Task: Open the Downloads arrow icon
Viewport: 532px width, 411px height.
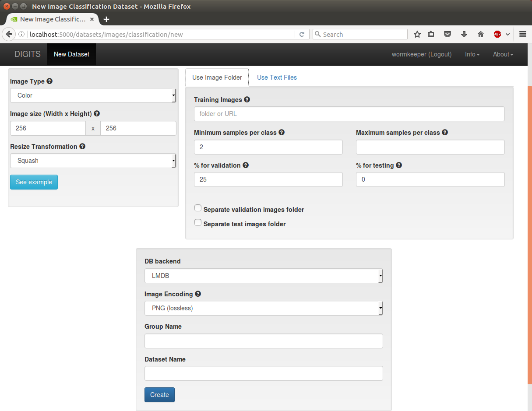Action: (464, 34)
